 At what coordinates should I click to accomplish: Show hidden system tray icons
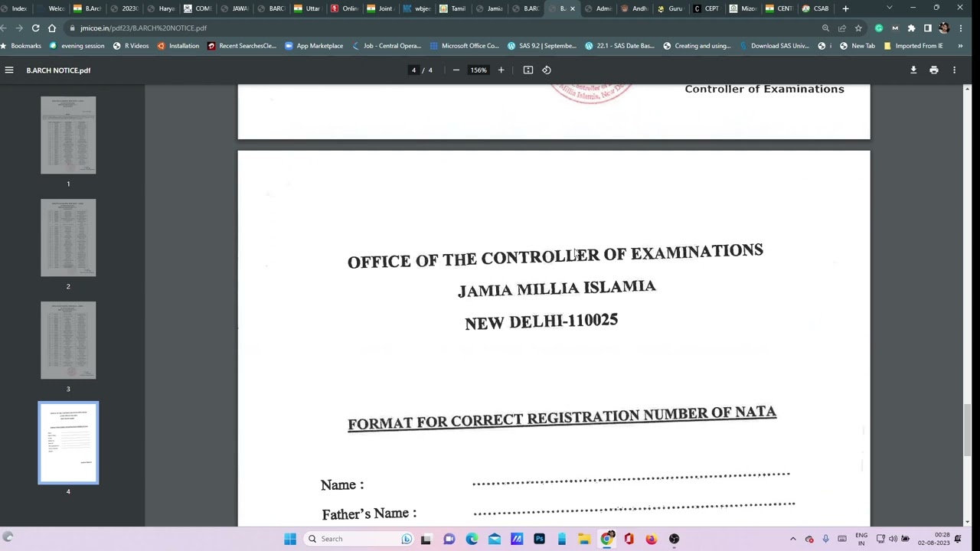tap(792, 539)
